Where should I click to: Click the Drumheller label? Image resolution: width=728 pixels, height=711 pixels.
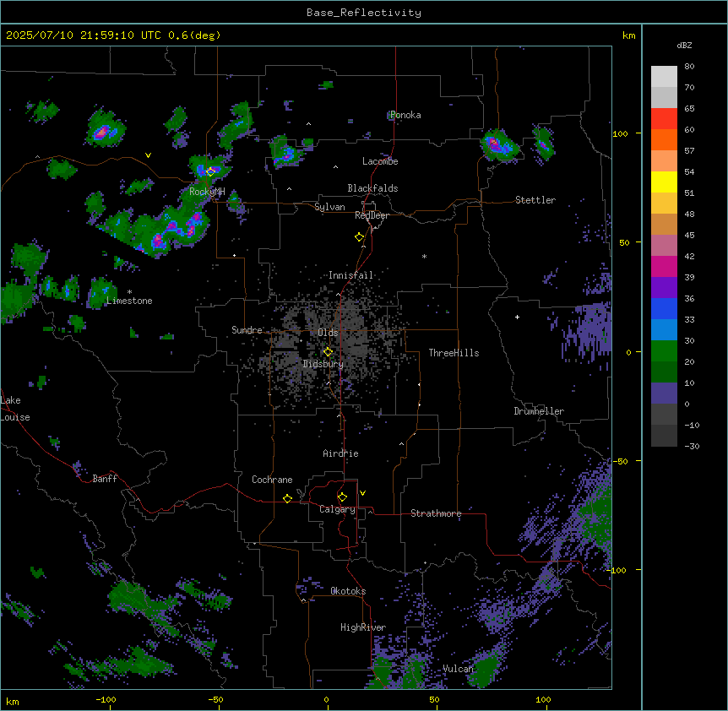(x=539, y=411)
